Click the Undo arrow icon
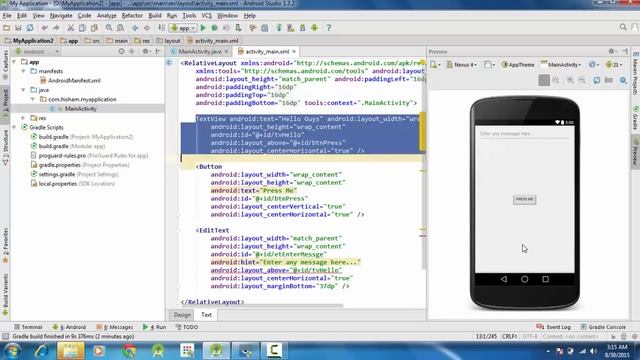Screen dimensions: 640x360 coord(44,28)
